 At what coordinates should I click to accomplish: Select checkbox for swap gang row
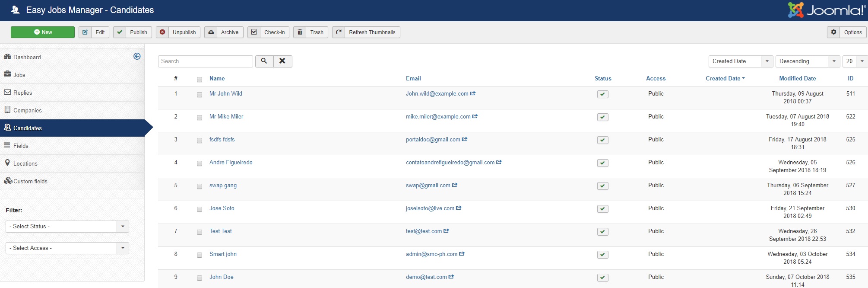pyautogui.click(x=200, y=186)
